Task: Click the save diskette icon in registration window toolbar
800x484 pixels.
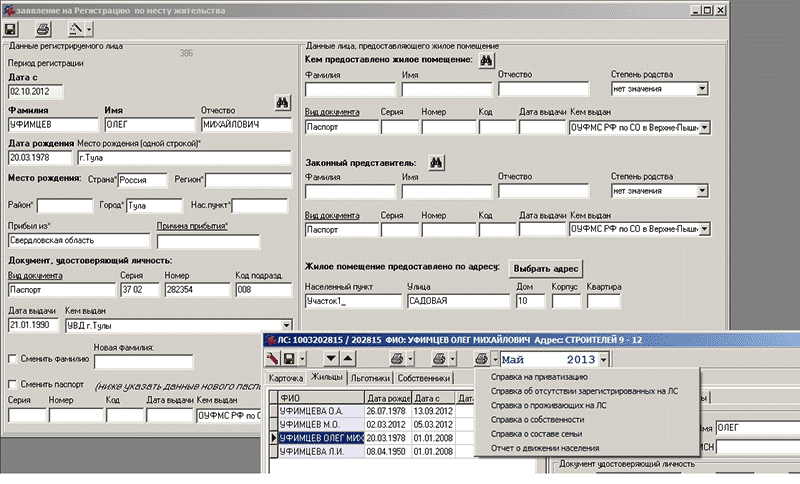Action: 11,29
